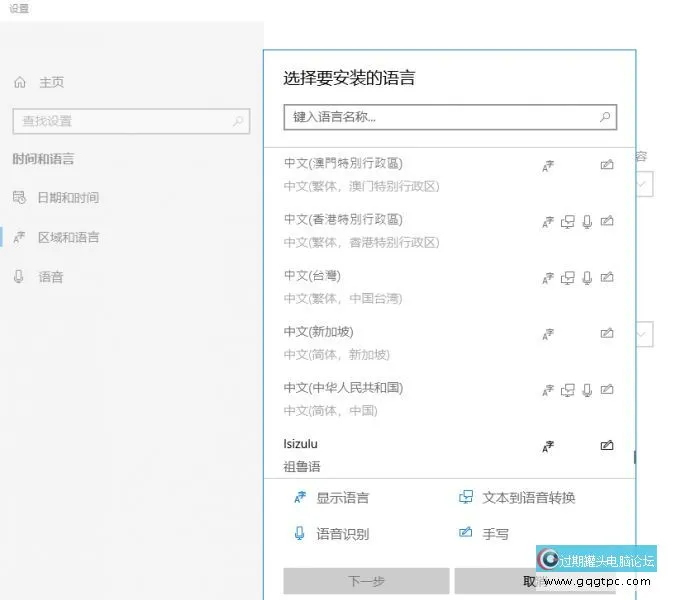Viewport: 681px width, 600px height.
Task: Click handwriting icon for 台灣 row
Action: click(x=607, y=277)
